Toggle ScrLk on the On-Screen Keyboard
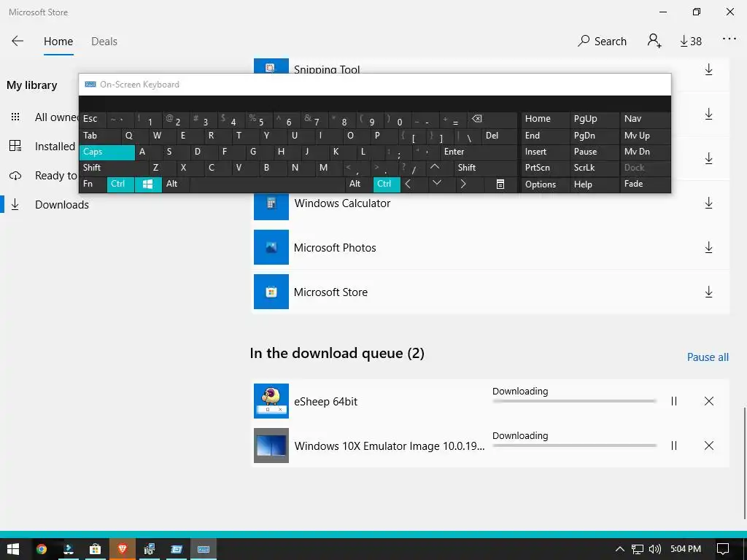This screenshot has height=560, width=747. click(x=594, y=168)
